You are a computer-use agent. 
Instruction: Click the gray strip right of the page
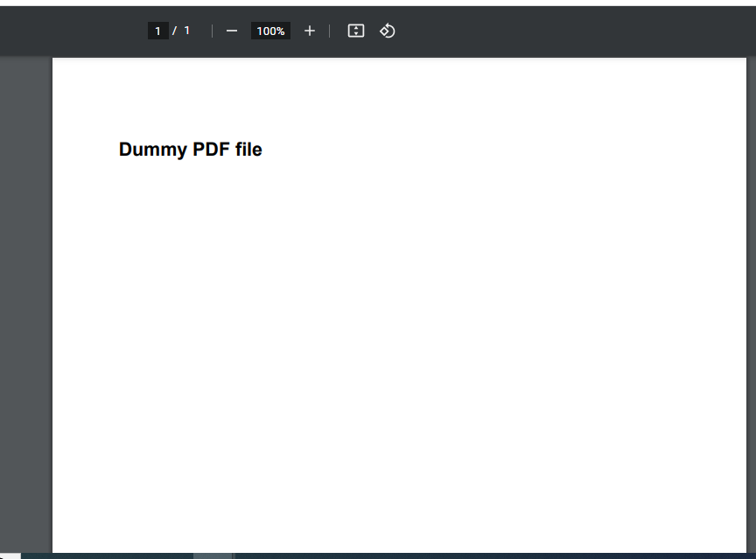[751, 306]
